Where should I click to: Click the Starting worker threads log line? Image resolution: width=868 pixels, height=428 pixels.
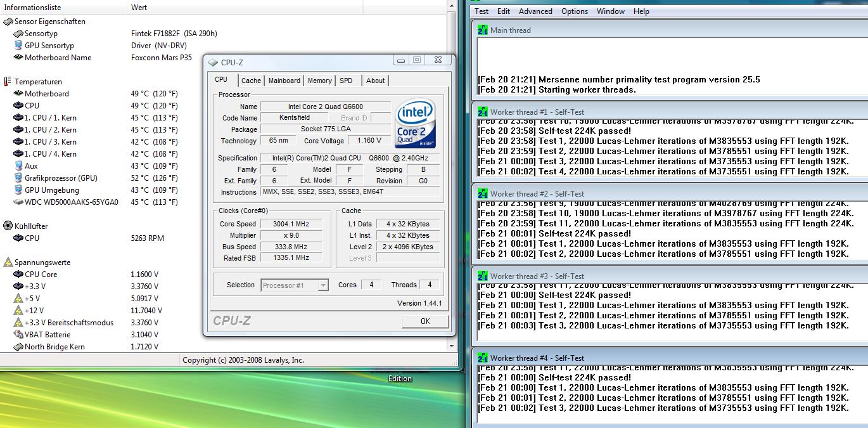pos(556,89)
